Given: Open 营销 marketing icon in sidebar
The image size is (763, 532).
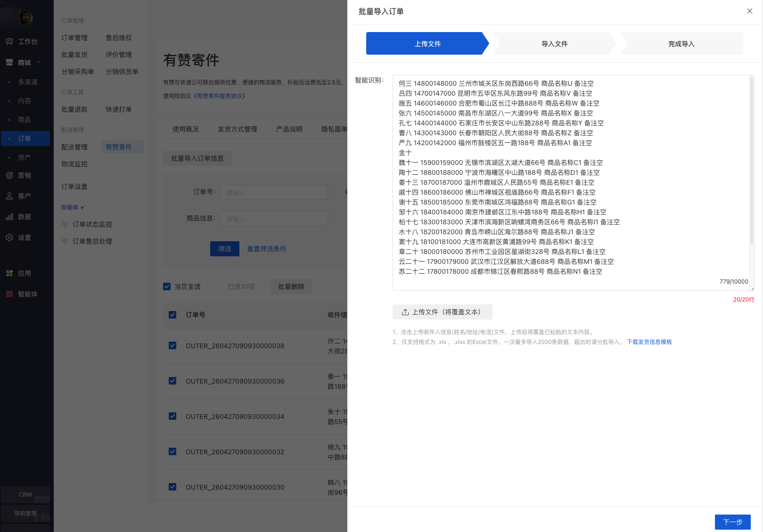Looking at the screenshot, I should (9, 175).
